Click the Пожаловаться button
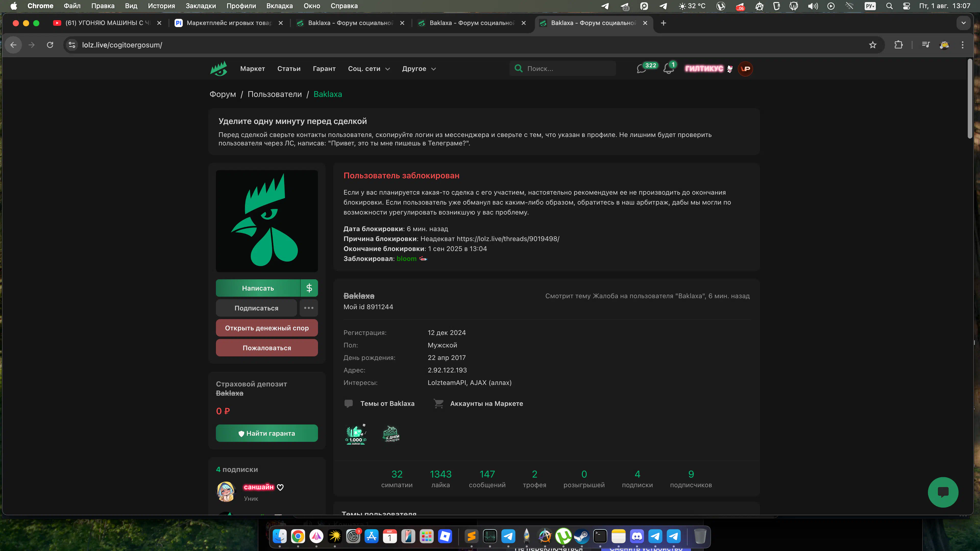The height and width of the screenshot is (551, 980). coord(267,347)
